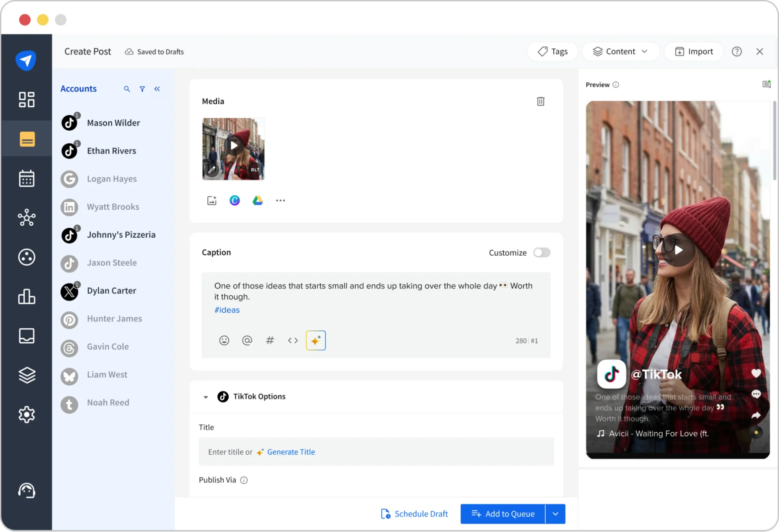Screen dimensions: 779x532
Task: Insert a hashtag using the # icon
Action: tap(270, 340)
